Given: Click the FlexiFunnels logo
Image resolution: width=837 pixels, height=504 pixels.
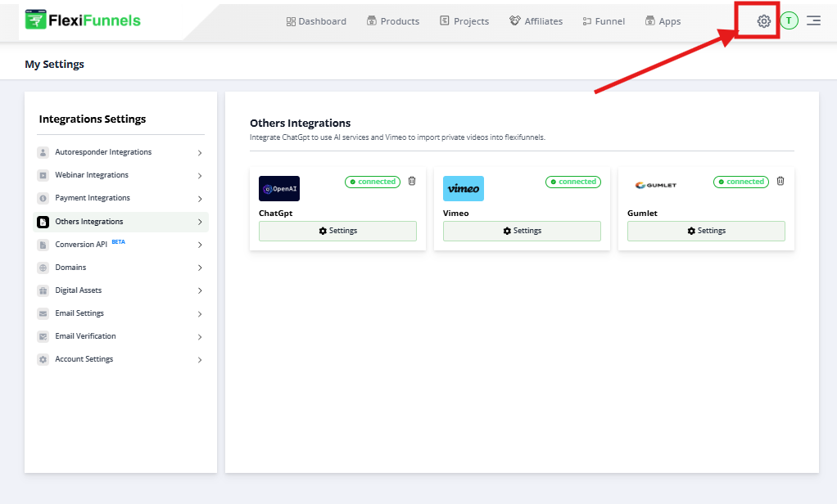Looking at the screenshot, I should click(83, 20).
